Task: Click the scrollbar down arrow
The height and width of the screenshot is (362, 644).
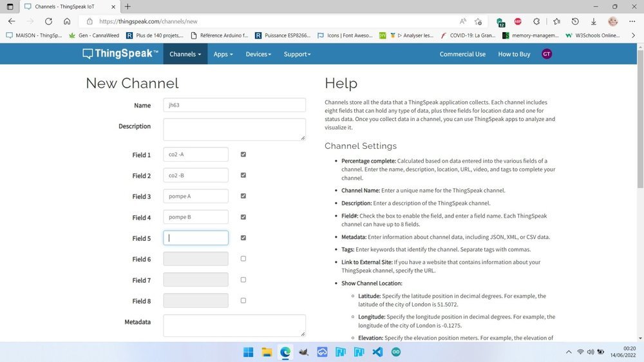Action: (x=640, y=338)
